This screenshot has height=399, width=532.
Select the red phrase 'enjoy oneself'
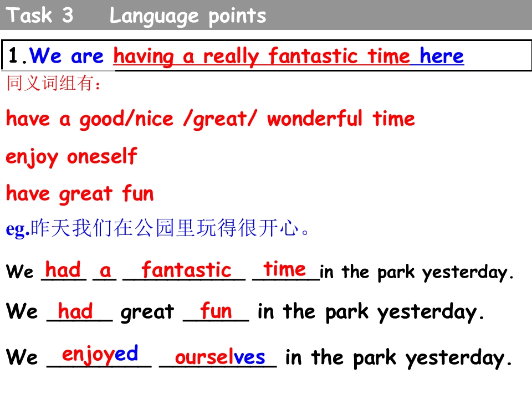tap(71, 157)
